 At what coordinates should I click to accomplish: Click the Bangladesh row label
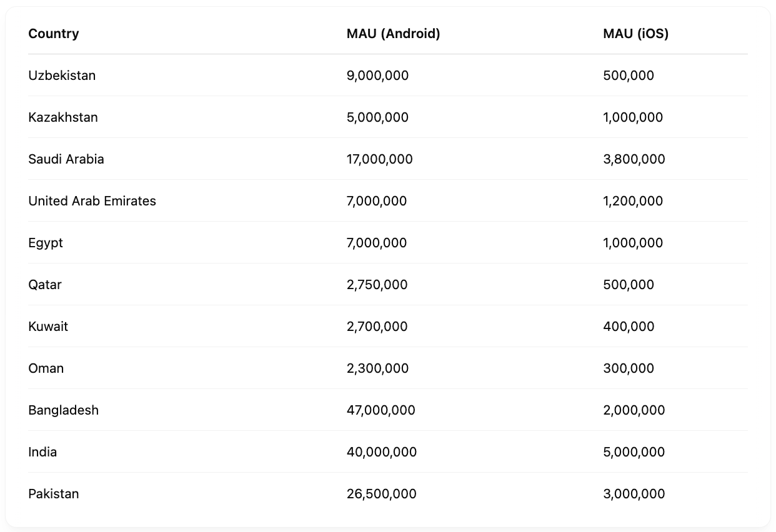click(x=63, y=410)
